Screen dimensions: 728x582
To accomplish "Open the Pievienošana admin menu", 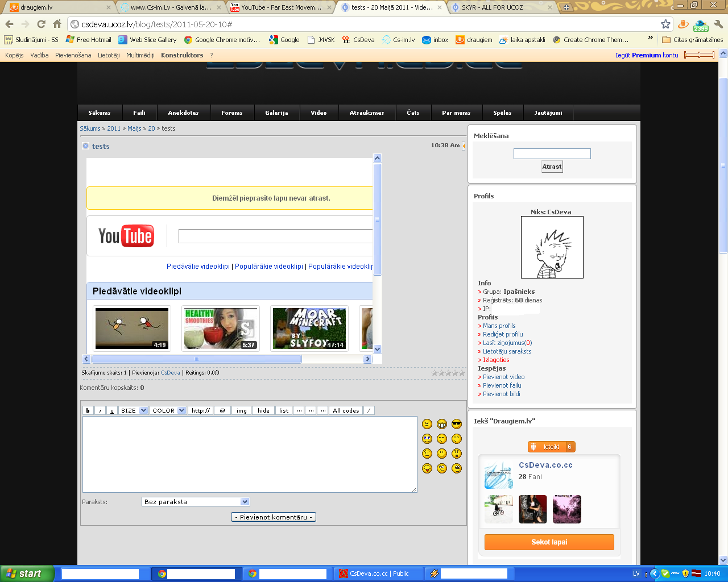I will coord(73,55).
